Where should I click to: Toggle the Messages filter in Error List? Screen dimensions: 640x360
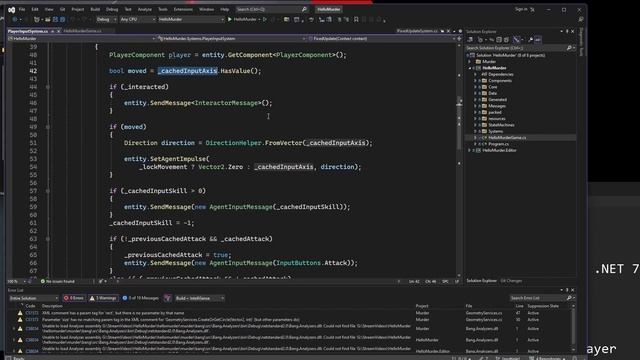141,298
